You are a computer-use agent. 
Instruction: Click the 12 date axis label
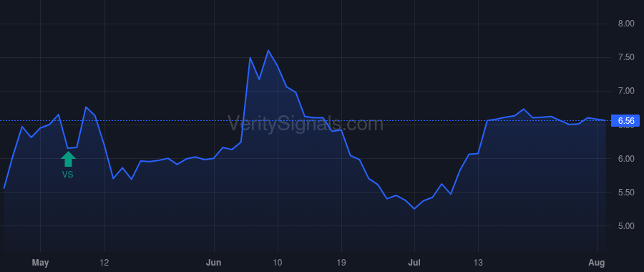point(104,263)
